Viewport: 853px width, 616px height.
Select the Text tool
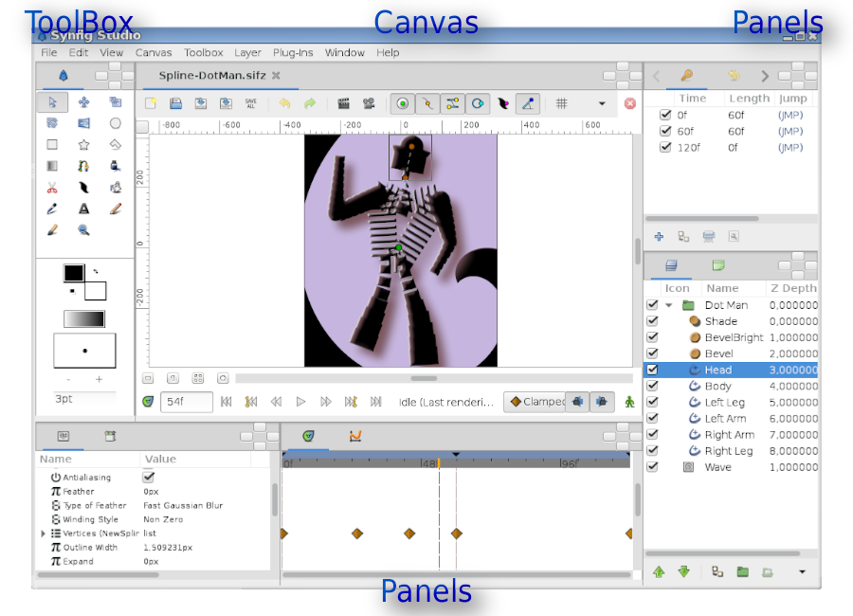83,208
